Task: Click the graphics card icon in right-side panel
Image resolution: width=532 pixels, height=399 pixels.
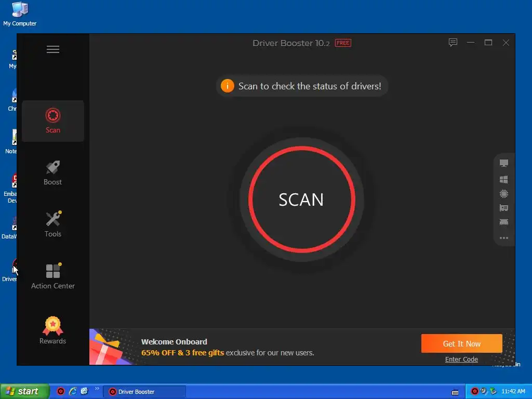Action: tap(504, 208)
